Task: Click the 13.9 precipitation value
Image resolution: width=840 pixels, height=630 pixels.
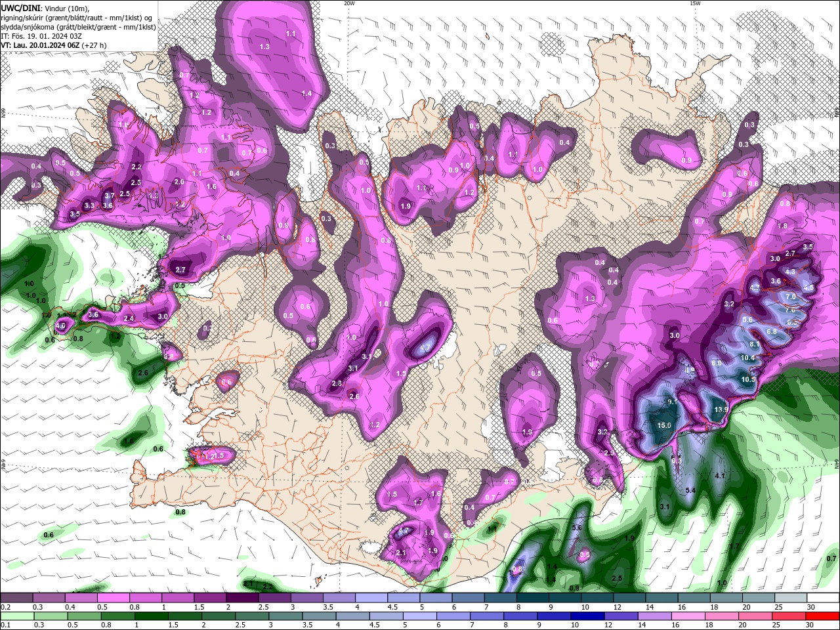Action: [x=721, y=409]
